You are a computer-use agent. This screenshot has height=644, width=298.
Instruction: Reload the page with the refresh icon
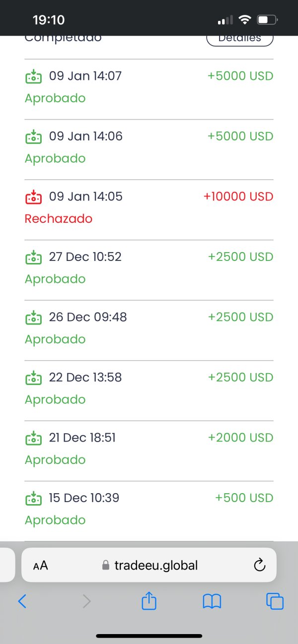point(259,565)
